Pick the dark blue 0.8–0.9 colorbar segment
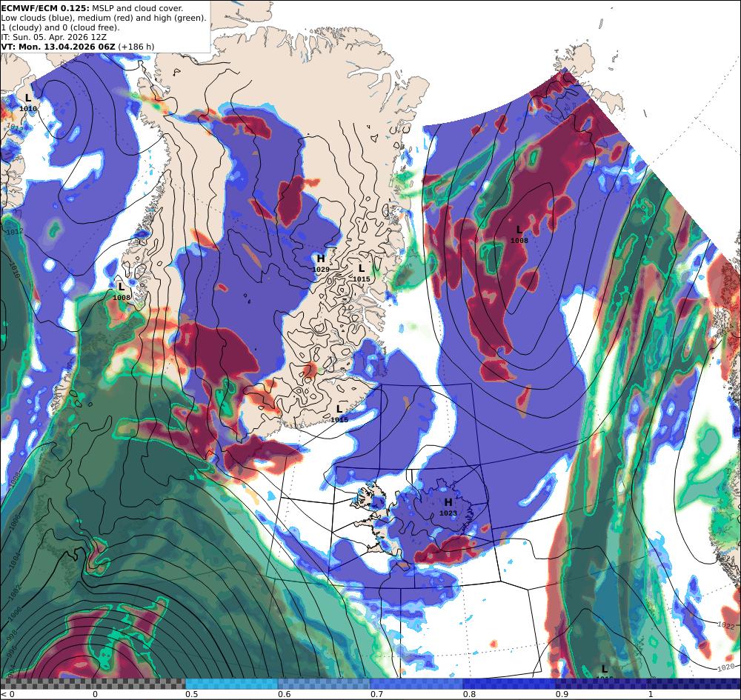This screenshot has height=700, width=741. (510, 684)
